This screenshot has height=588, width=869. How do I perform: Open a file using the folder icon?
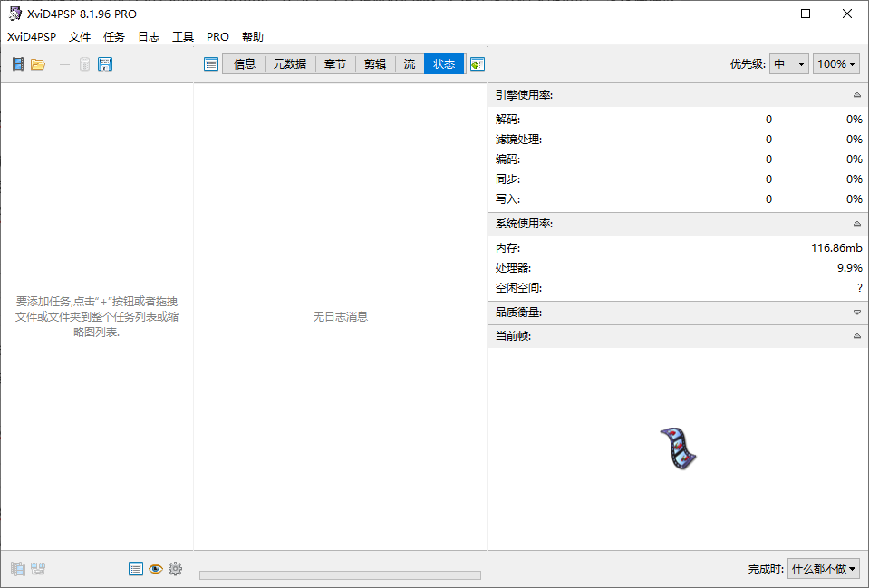click(x=38, y=63)
